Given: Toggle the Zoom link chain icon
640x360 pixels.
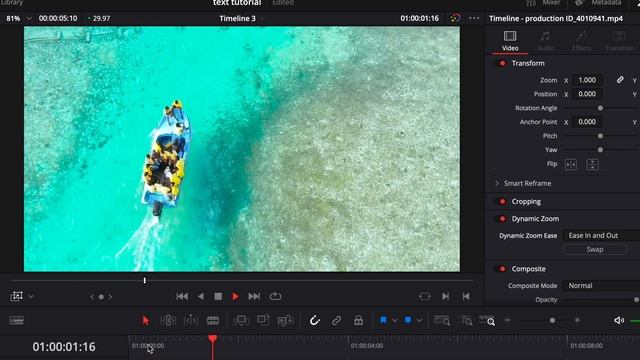Looking at the screenshot, I should pos(620,80).
